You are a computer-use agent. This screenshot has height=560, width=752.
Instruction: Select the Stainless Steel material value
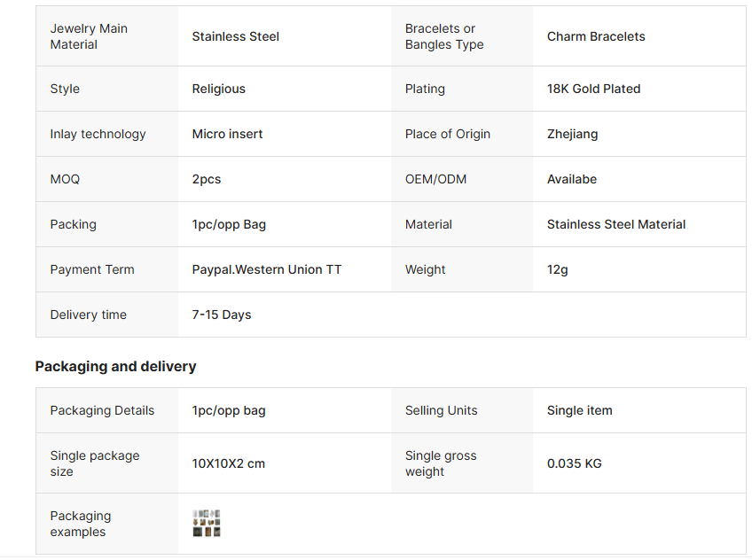(x=236, y=36)
